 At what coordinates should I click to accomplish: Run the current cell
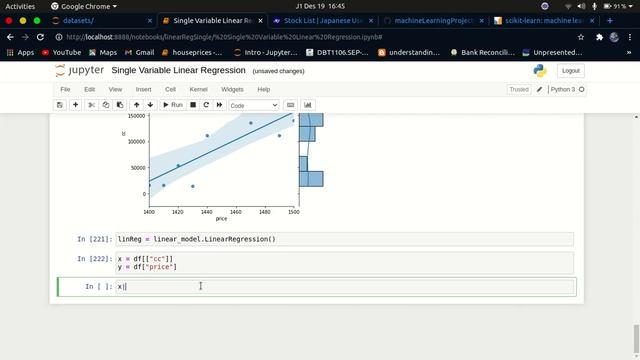[173, 105]
